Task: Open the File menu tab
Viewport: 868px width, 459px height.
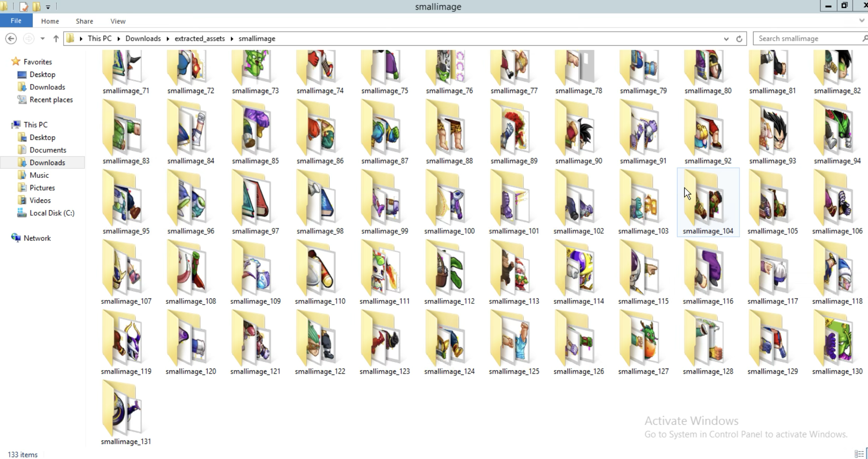Action: tap(16, 21)
